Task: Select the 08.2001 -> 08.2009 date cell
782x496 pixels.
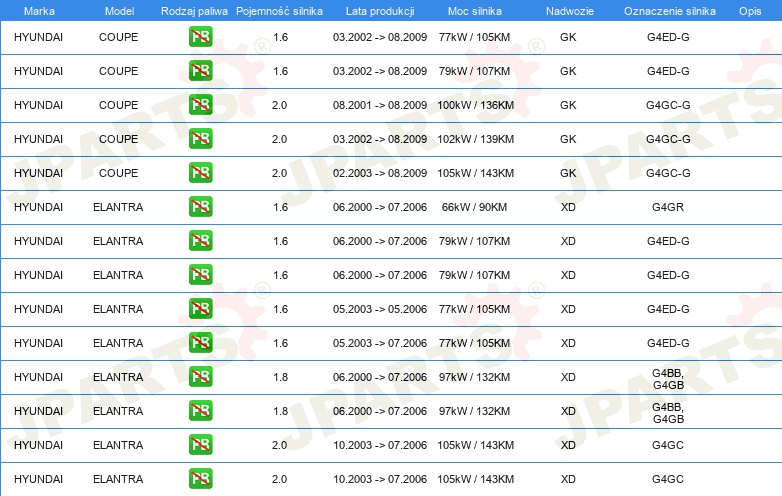Action: tap(380, 105)
